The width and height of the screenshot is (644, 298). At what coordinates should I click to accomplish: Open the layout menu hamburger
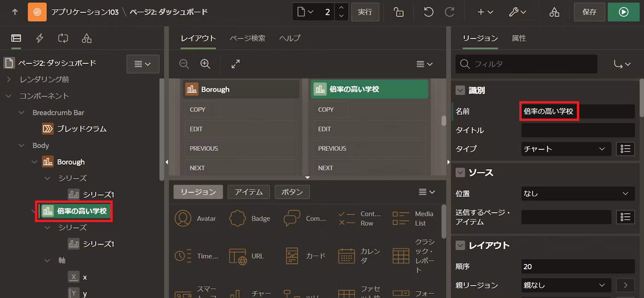(x=425, y=64)
